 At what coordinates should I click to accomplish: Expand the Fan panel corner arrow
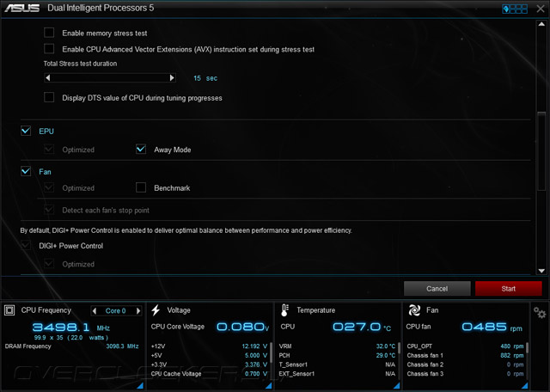525,386
